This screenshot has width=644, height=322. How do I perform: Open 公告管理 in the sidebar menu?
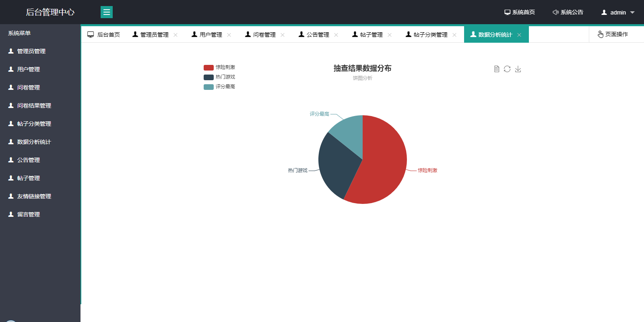click(x=40, y=160)
